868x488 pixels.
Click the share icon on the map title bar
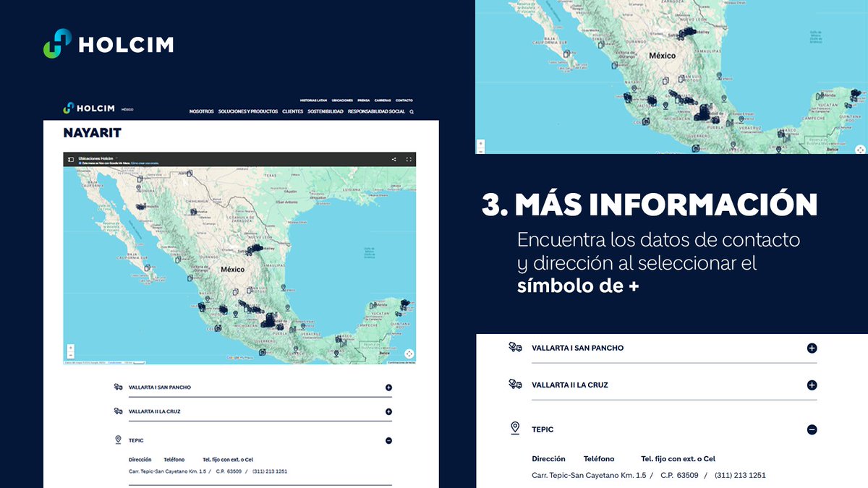[x=394, y=159]
